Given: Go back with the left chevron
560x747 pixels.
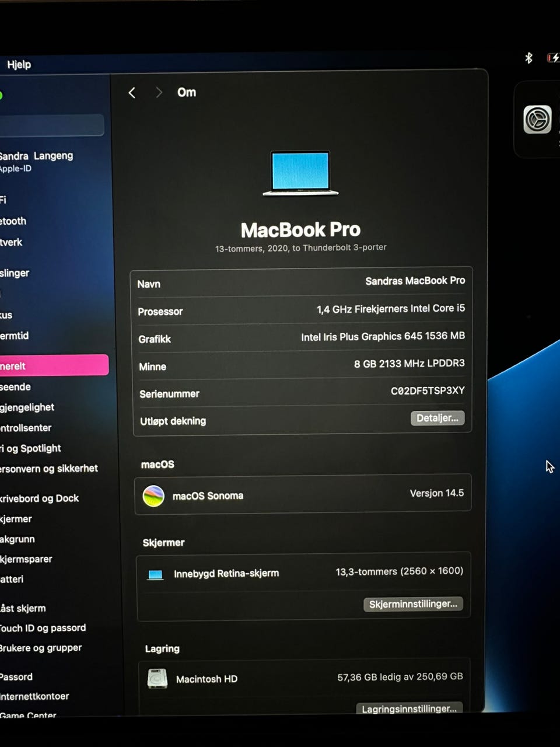Looking at the screenshot, I should 132,93.
